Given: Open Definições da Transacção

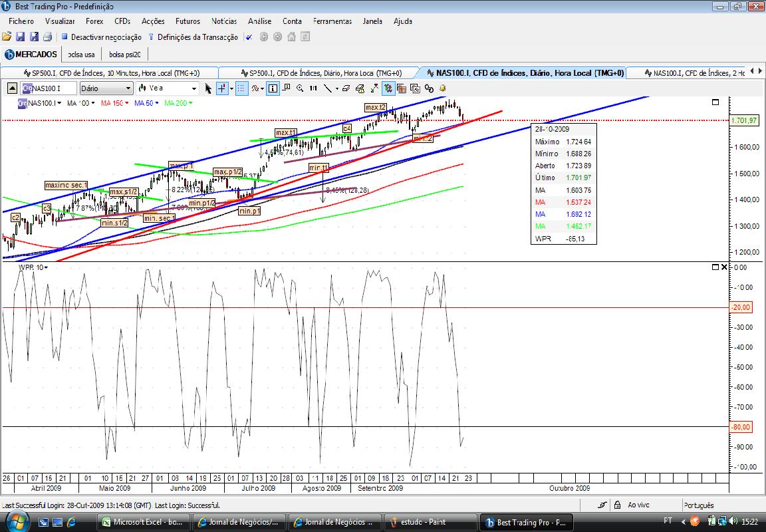Looking at the screenshot, I should tap(193, 37).
